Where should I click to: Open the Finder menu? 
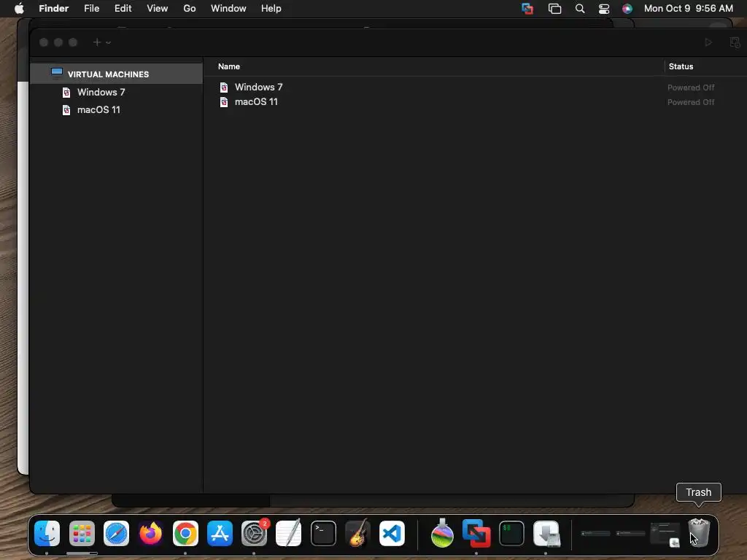(x=54, y=9)
